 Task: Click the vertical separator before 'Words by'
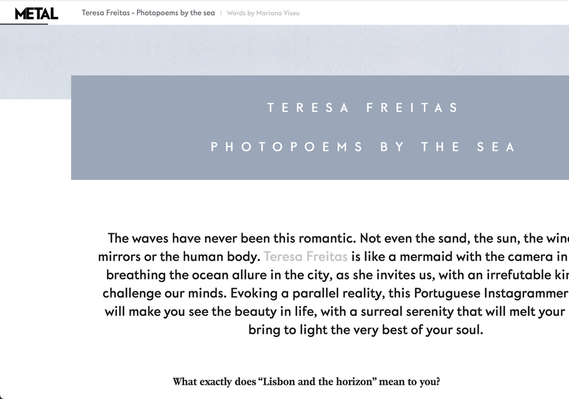[221, 13]
